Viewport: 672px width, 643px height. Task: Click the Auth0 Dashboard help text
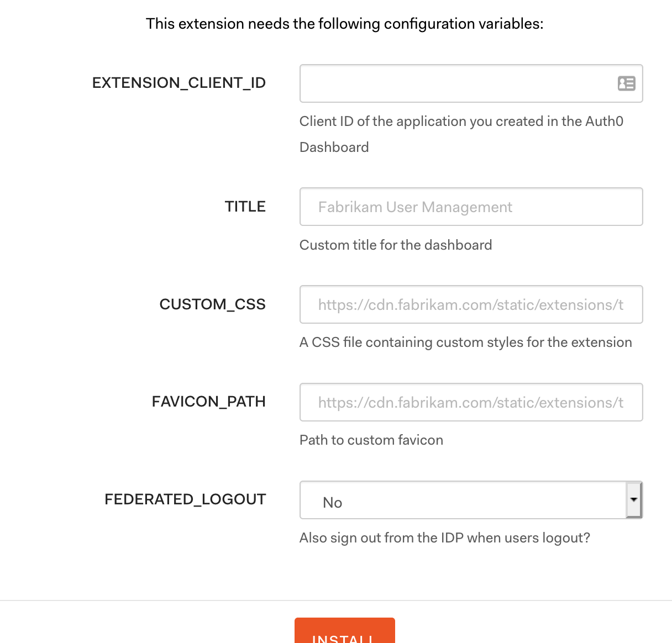click(x=461, y=134)
